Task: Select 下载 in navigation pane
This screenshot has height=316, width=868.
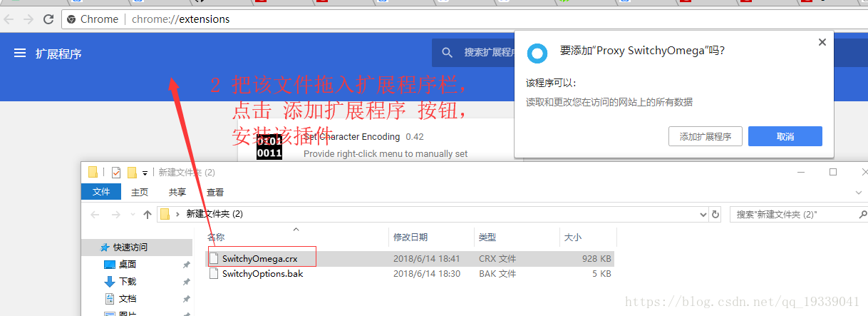Action: (x=128, y=282)
